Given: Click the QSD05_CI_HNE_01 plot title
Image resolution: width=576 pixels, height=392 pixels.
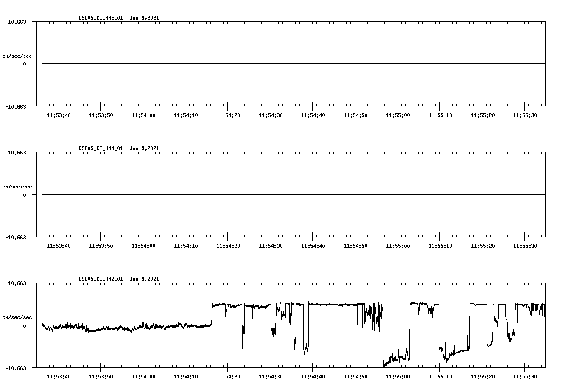Looking at the screenshot, I should [x=119, y=18].
